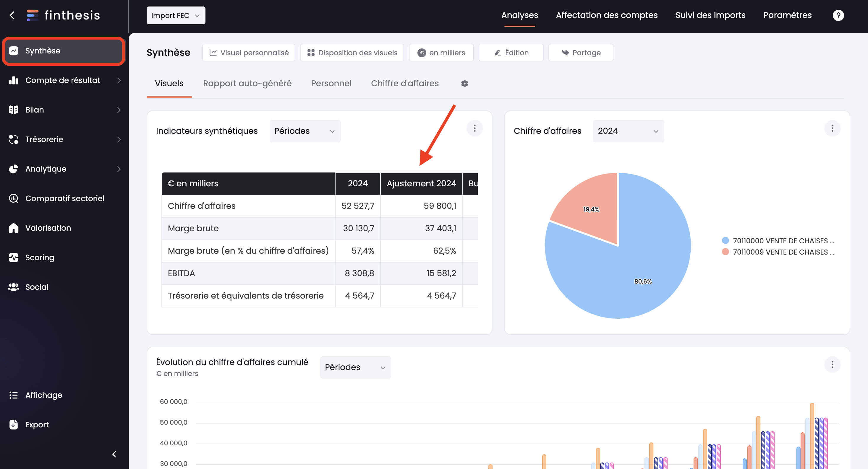The image size is (868, 469).
Task: Click the help question mark icon
Action: [838, 15]
